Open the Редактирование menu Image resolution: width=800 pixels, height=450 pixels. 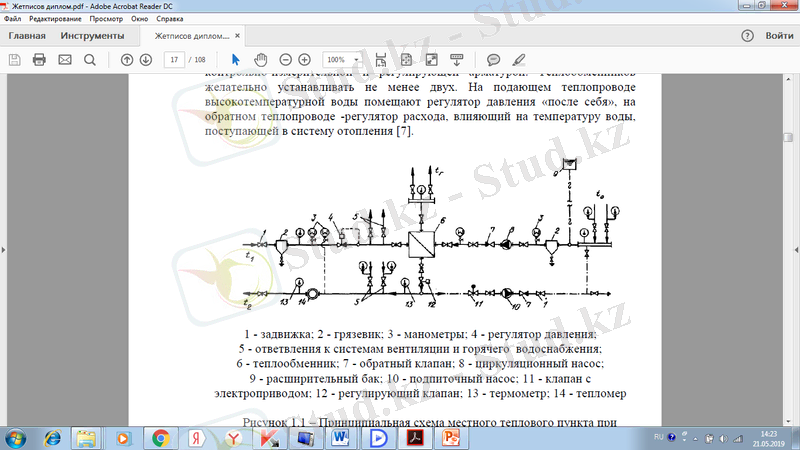[56, 19]
